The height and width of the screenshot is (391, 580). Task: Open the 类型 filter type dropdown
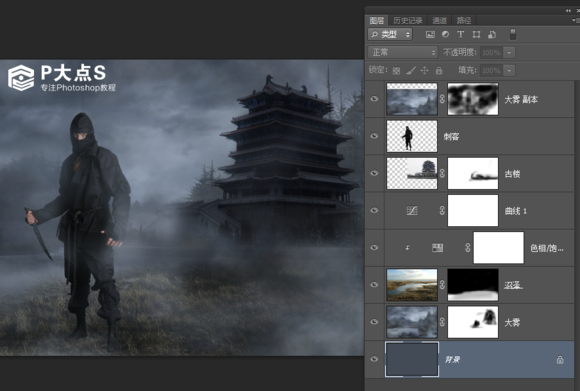pyautogui.click(x=390, y=35)
